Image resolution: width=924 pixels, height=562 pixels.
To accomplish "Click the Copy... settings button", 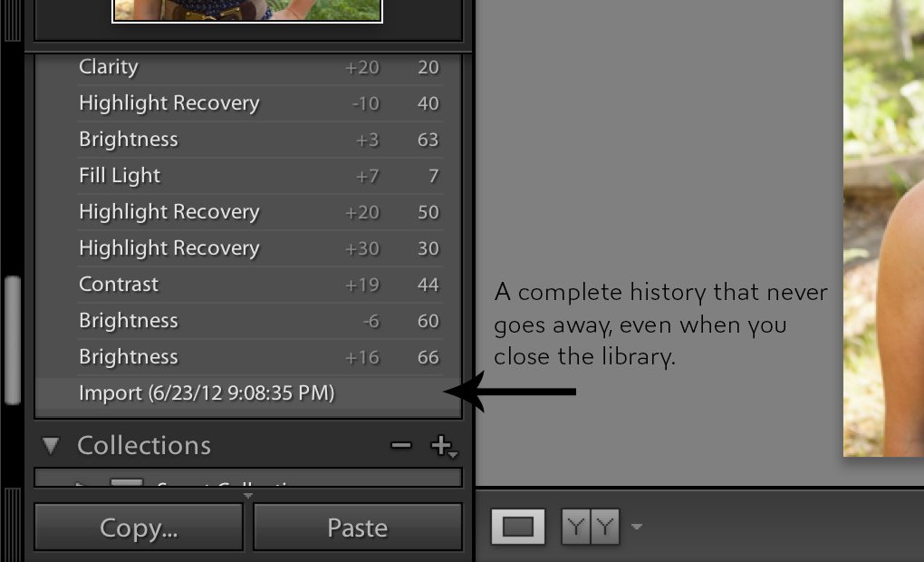I will pos(139,528).
